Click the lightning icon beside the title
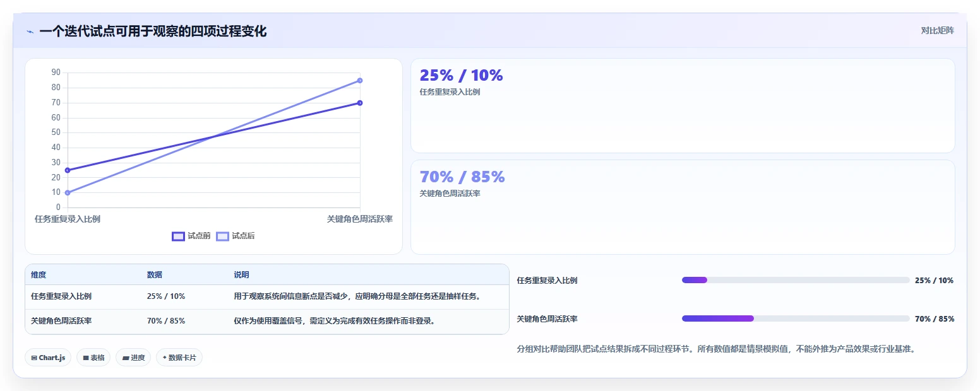 [30, 31]
